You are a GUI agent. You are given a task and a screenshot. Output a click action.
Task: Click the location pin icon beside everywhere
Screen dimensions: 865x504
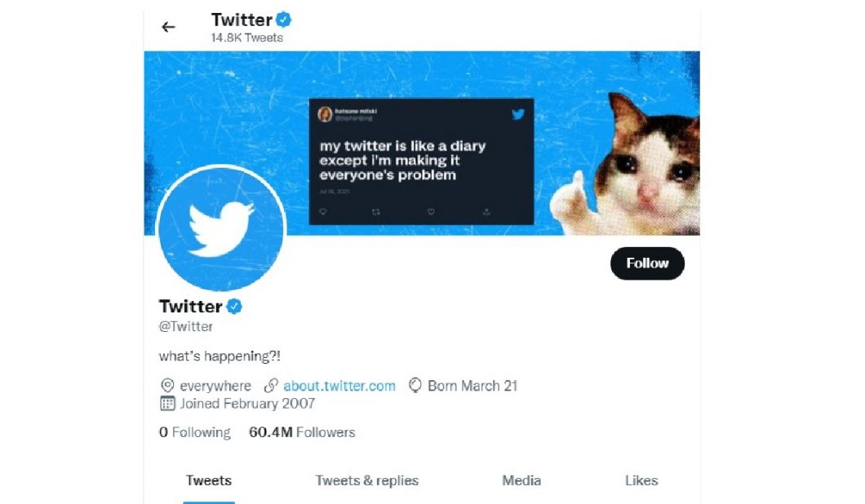pos(167,386)
